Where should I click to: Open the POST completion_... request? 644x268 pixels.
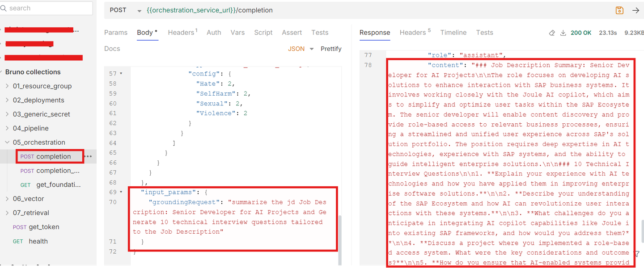50,171
